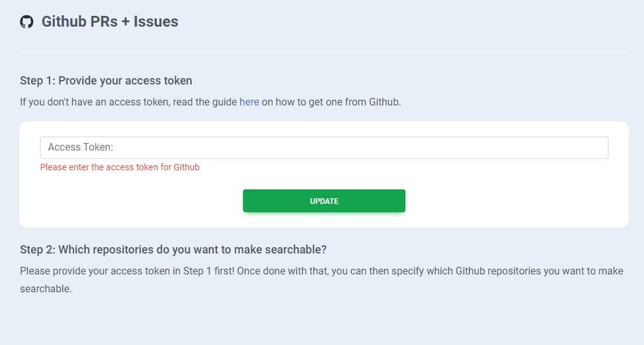Image resolution: width=644 pixels, height=345 pixels.
Task: Click the right end of the token field
Action: click(596, 147)
